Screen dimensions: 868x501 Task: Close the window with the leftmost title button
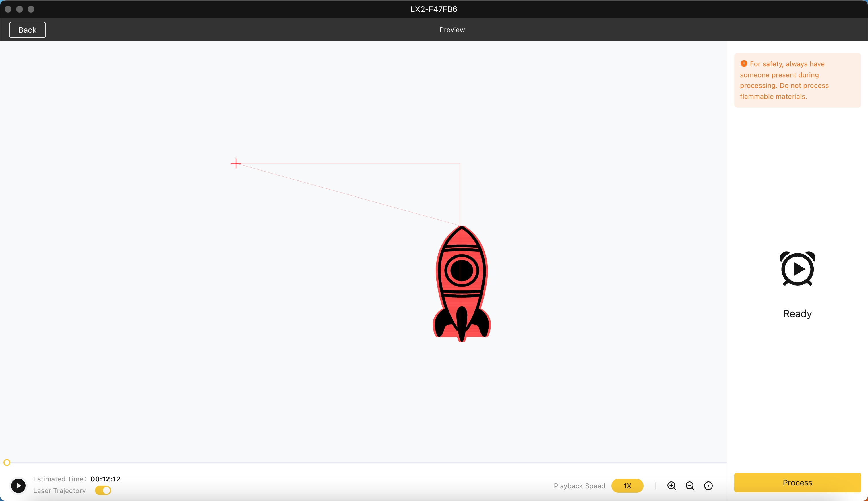8,9
